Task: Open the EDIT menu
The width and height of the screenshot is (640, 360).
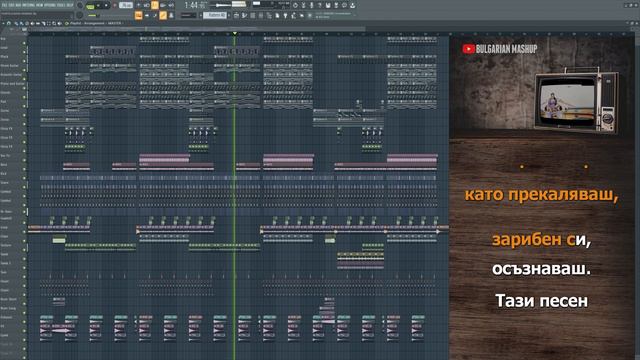Action: 11,5
